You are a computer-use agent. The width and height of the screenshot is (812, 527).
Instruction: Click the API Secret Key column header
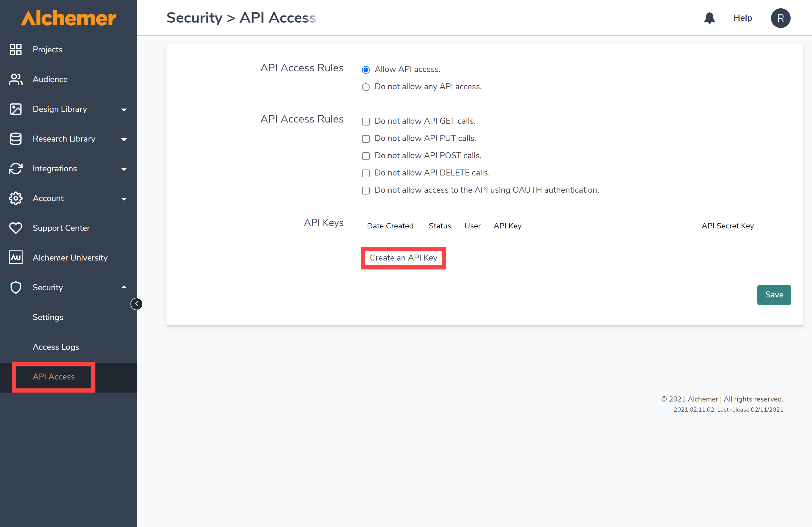pos(728,226)
